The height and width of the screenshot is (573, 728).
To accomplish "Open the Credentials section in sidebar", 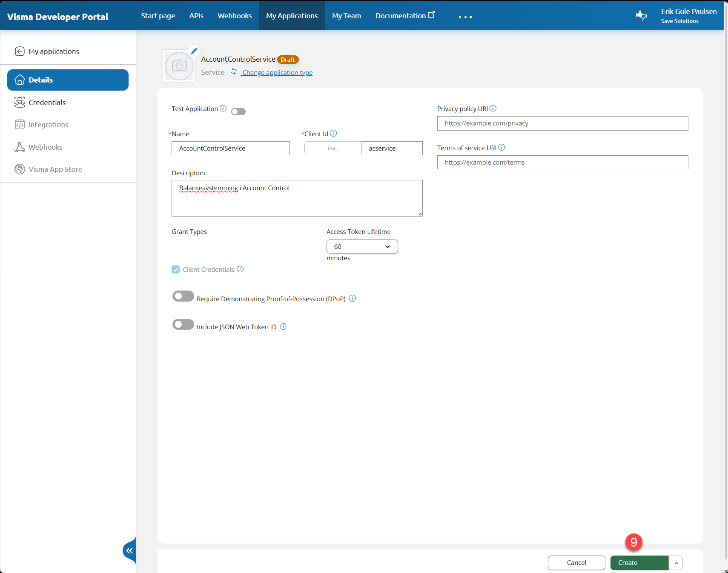I will pos(47,103).
